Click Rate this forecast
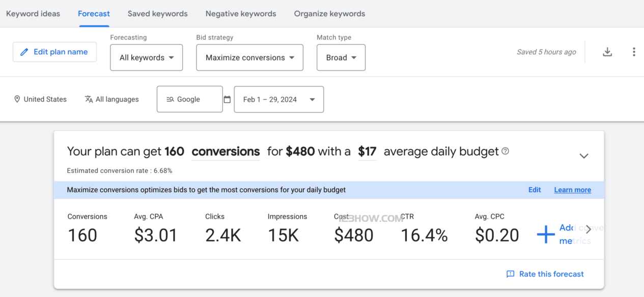 [545, 274]
